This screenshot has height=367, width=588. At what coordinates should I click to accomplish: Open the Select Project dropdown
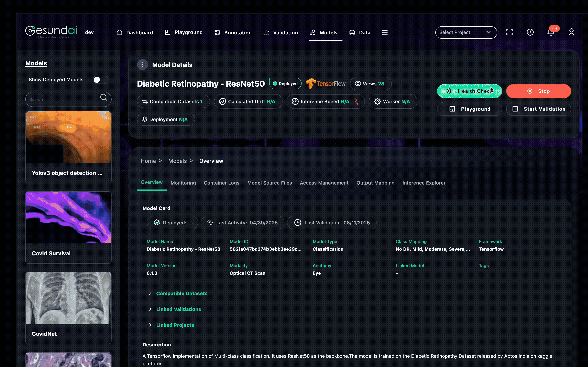[x=466, y=32]
